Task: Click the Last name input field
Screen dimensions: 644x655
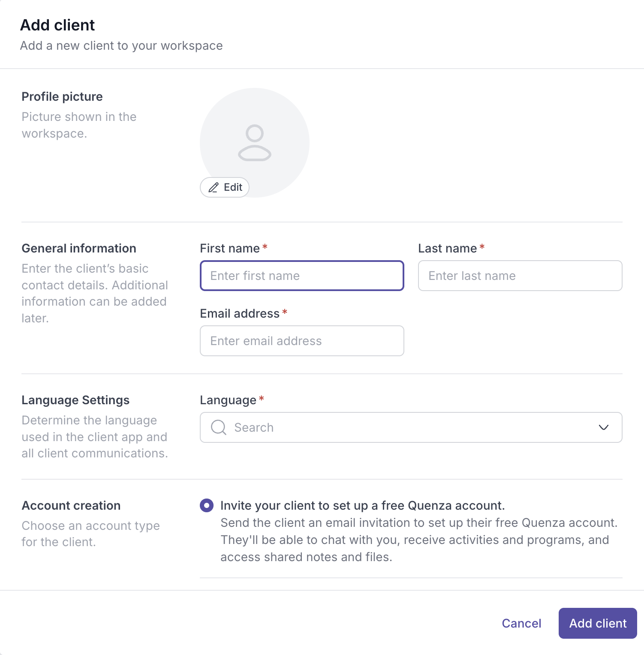Action: pyautogui.click(x=520, y=276)
